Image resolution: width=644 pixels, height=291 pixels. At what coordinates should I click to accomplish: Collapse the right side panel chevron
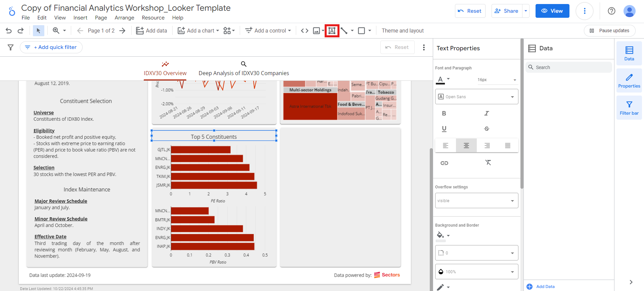tap(631, 282)
